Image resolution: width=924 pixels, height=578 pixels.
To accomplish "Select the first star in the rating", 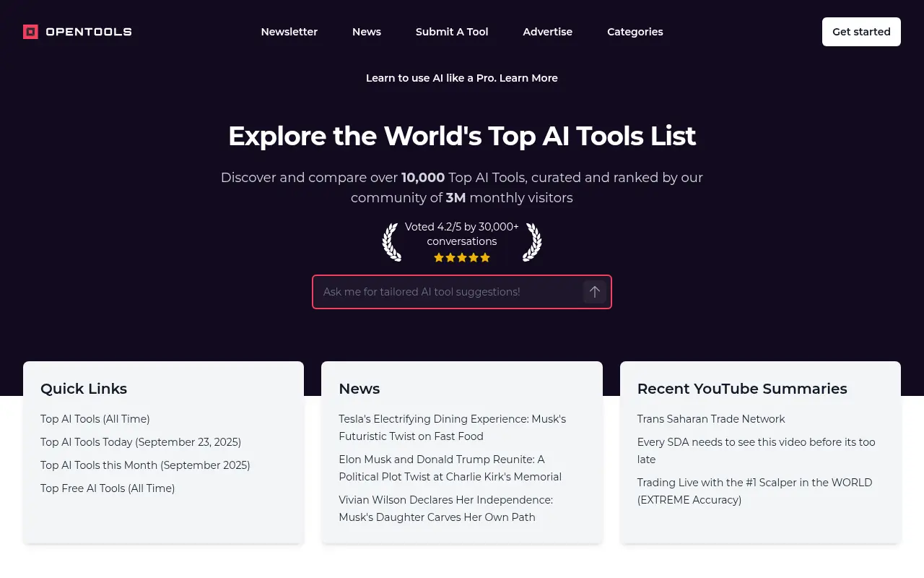I will tap(439, 257).
